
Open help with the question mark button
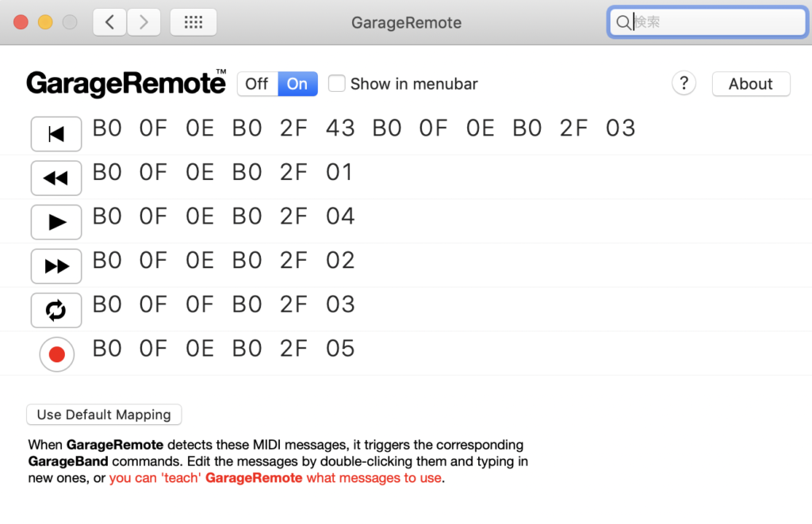(x=684, y=83)
